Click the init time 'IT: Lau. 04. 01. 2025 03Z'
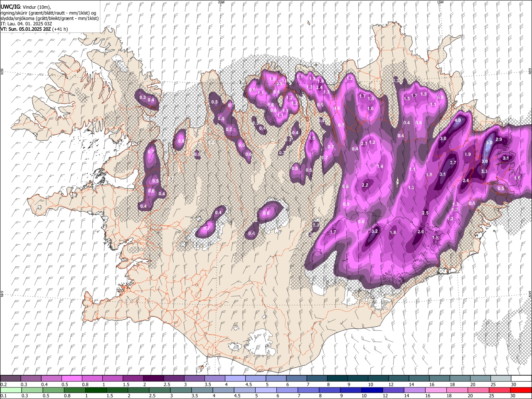This screenshot has width=532, height=399. click(26, 24)
